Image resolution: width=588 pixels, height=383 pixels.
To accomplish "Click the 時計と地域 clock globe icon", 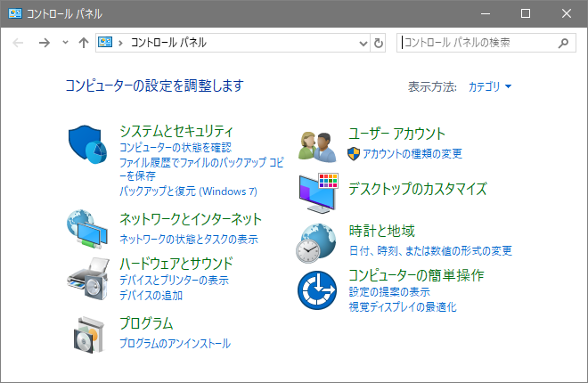I will (x=318, y=241).
